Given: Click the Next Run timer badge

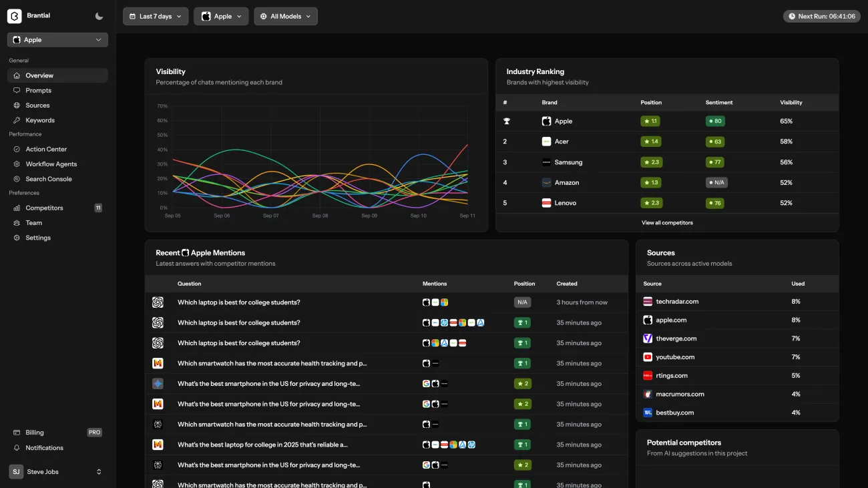Looking at the screenshot, I should [x=821, y=17].
